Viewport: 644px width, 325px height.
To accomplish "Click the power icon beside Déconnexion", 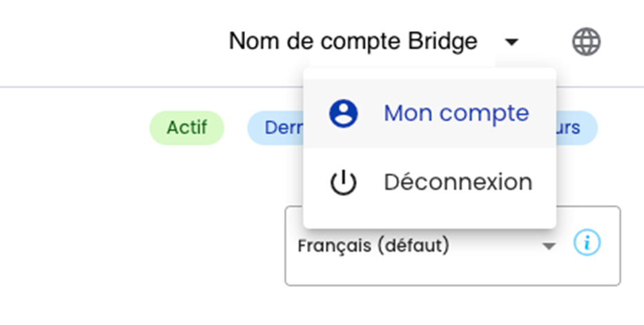I will 343,183.
